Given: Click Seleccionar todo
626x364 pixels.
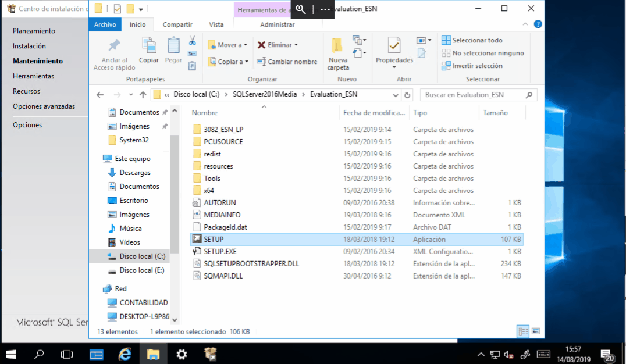Looking at the screenshot, I should click(x=472, y=40).
